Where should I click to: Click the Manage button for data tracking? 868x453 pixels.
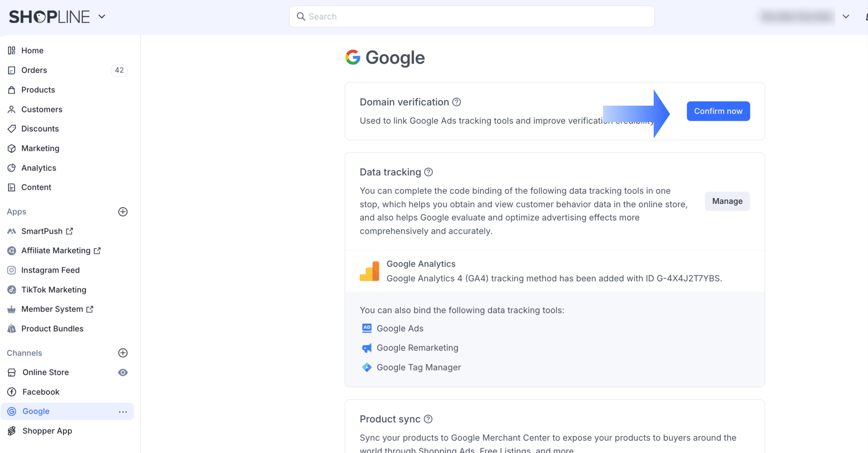click(727, 201)
